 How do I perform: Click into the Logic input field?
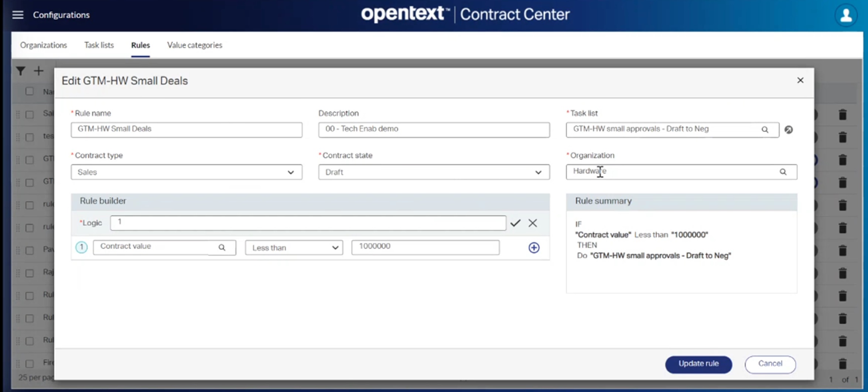click(x=308, y=223)
